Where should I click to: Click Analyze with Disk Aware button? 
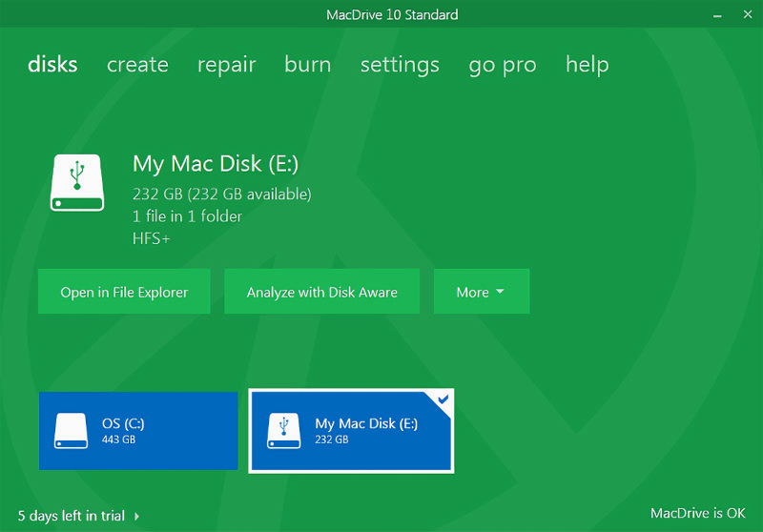coord(321,292)
